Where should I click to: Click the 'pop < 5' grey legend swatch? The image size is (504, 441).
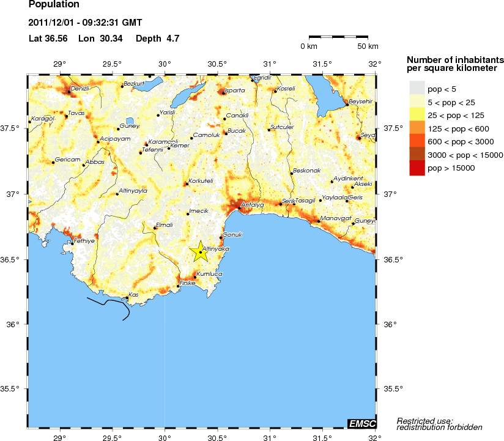(x=417, y=89)
